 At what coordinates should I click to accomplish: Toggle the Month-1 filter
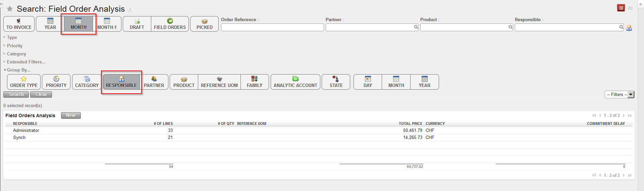coord(107,24)
